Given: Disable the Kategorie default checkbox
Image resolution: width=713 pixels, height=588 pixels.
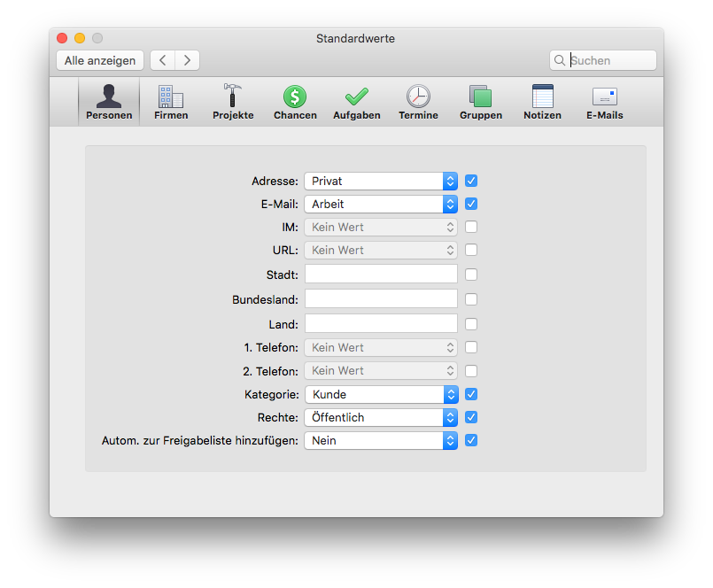Looking at the screenshot, I should [471, 394].
